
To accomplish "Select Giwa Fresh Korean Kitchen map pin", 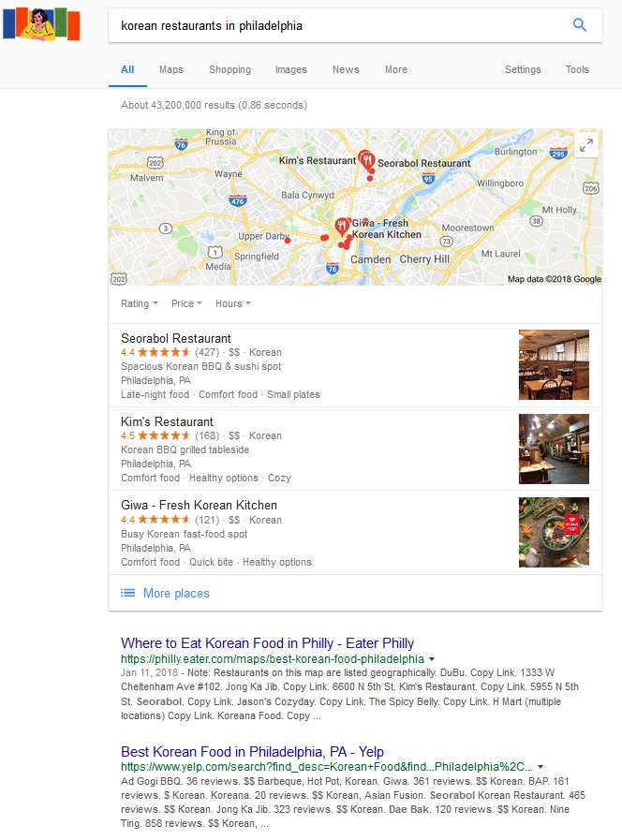I will pos(342,227).
